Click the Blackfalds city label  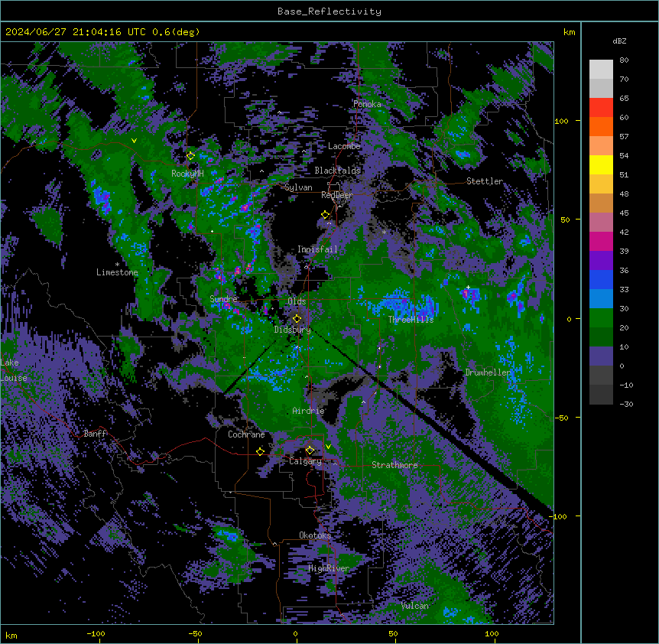[337, 171]
